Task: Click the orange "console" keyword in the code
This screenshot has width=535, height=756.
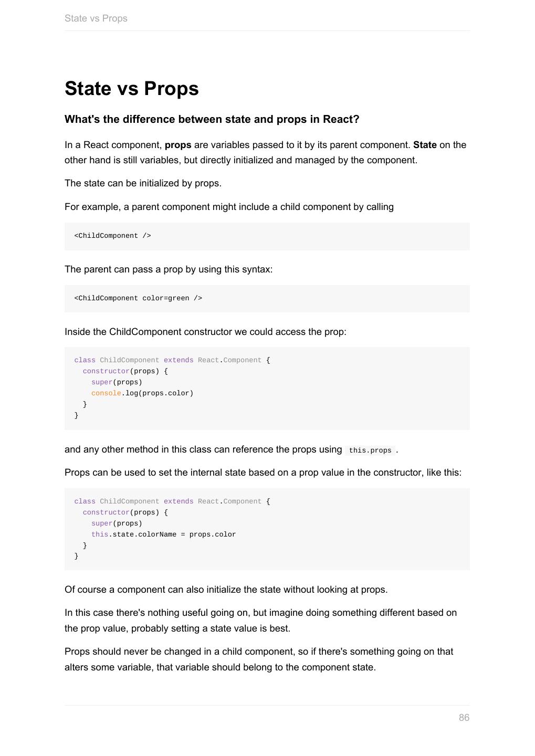Action: click(x=106, y=393)
